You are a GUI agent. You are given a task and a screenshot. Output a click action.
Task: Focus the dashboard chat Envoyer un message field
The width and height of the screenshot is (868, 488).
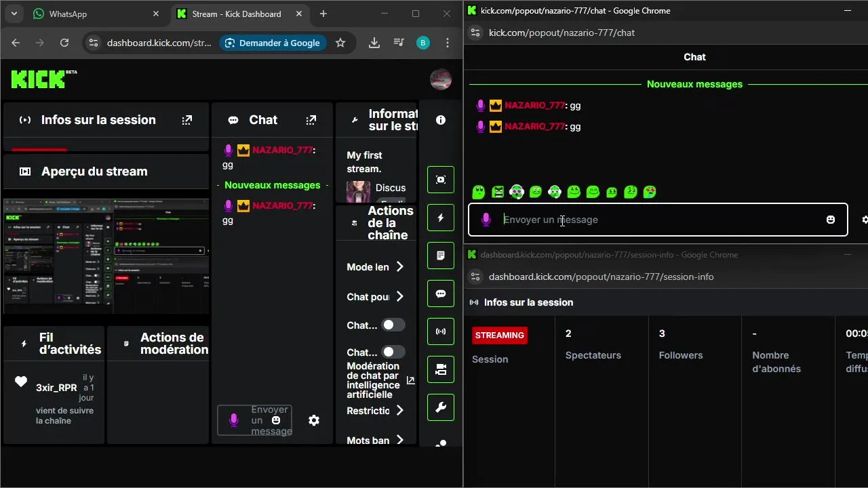pos(255,420)
